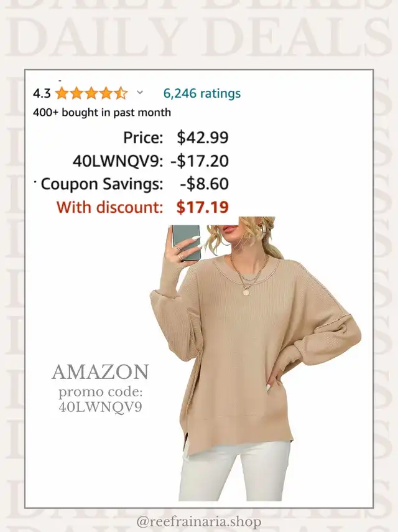
Task: Click the 6,246 ratings link
Action: click(201, 93)
